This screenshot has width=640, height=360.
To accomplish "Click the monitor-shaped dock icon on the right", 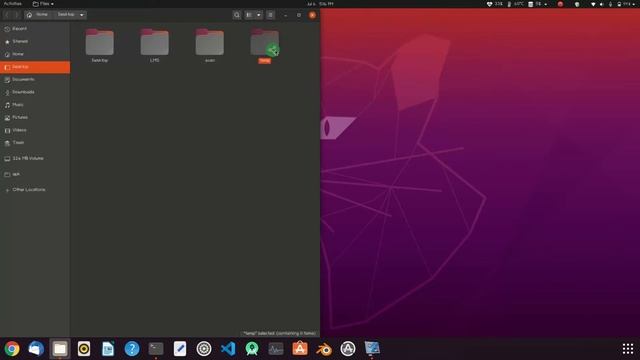I will (371, 349).
